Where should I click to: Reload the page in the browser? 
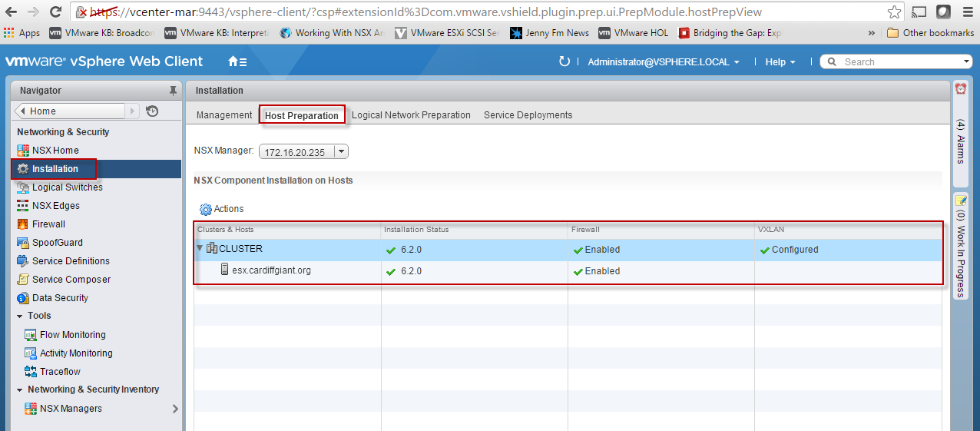click(x=55, y=12)
